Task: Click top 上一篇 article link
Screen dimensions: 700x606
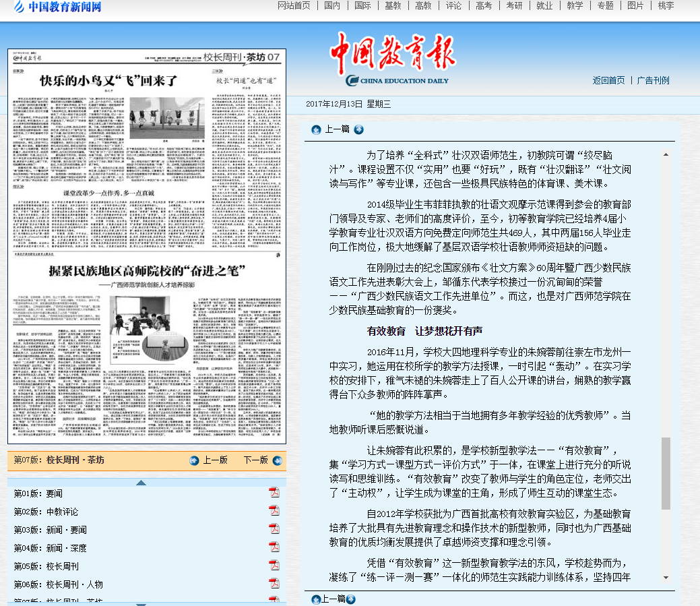Action: pyautogui.click(x=337, y=129)
